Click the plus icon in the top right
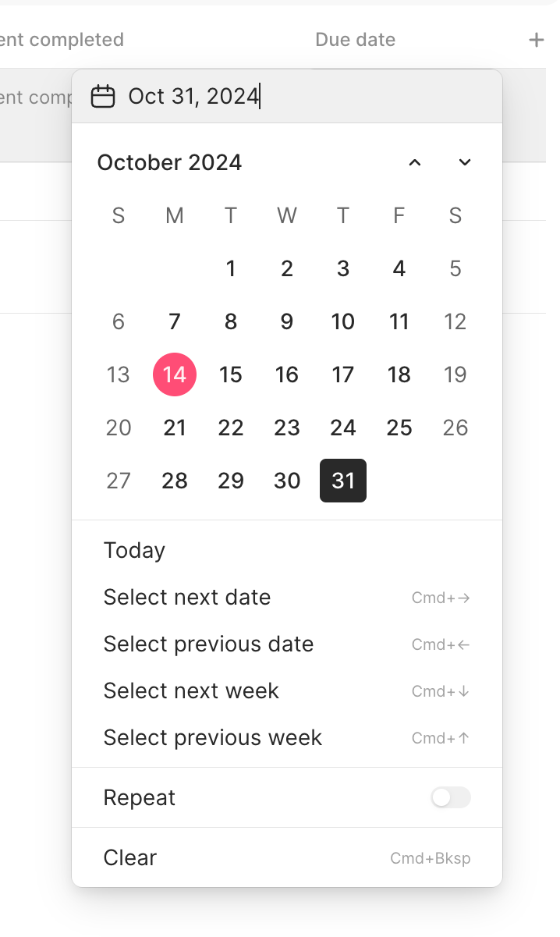The height and width of the screenshot is (937, 560). pos(537,39)
